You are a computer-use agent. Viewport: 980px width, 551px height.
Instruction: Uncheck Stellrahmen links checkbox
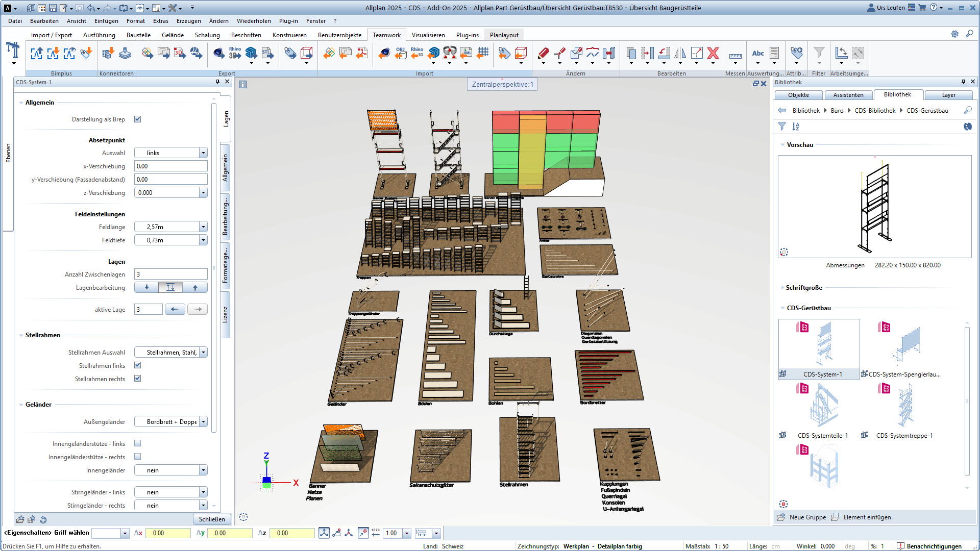(x=137, y=365)
